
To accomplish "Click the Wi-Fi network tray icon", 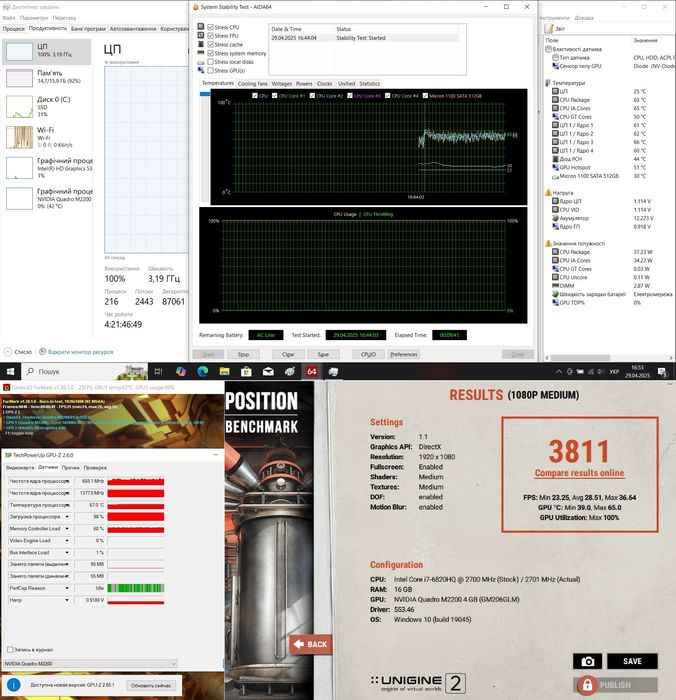I will [x=590, y=371].
